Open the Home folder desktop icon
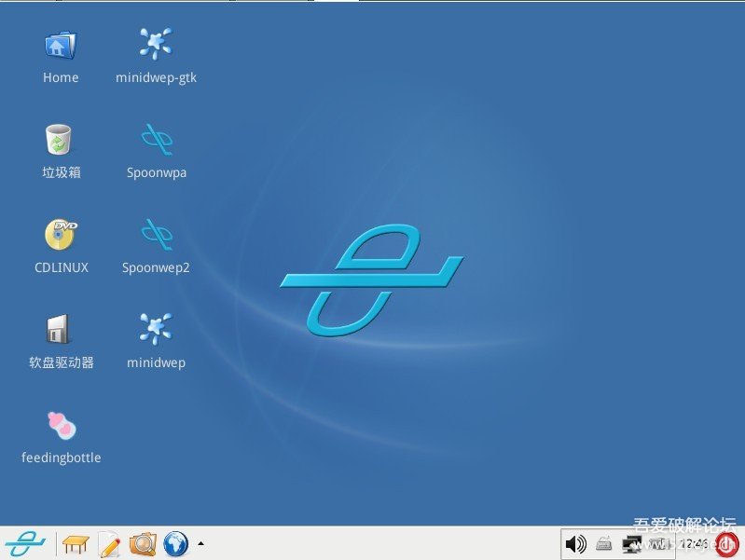 pos(61,45)
